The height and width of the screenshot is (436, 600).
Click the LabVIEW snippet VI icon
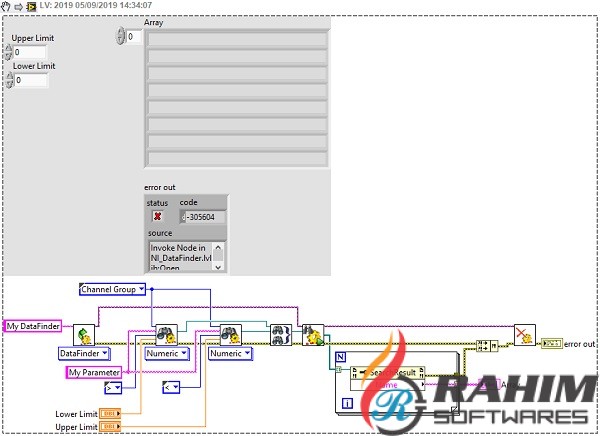point(31,6)
